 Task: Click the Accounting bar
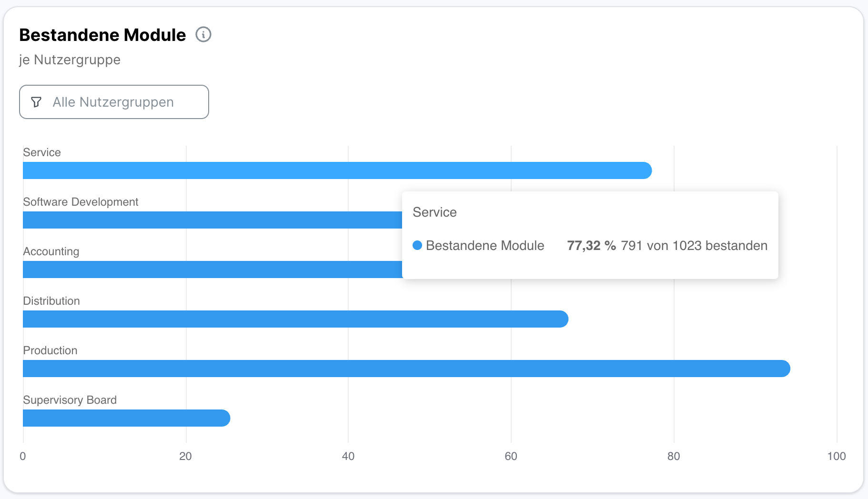[212, 269]
